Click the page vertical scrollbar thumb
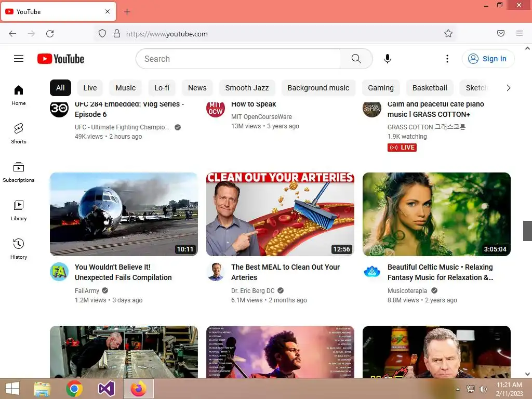 [528, 231]
